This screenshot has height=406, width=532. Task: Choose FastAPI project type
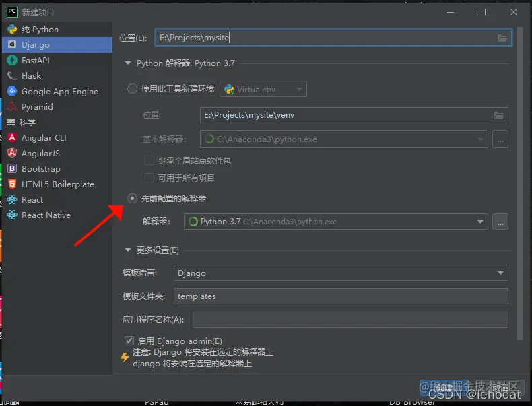[x=57, y=61]
